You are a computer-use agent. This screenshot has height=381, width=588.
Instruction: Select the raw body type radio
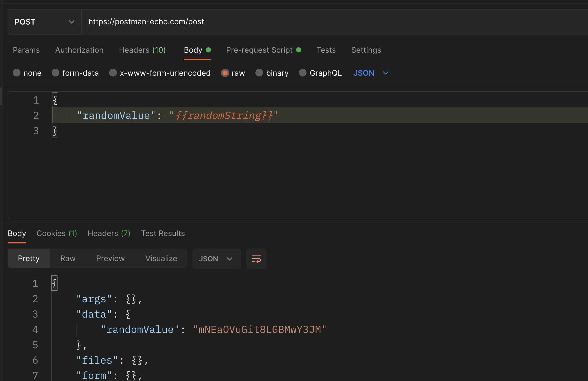click(x=225, y=73)
